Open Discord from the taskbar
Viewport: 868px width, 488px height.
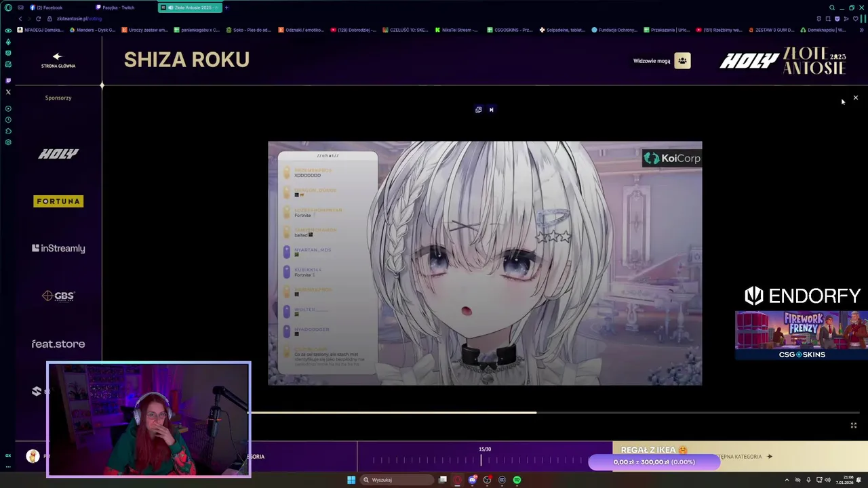tap(473, 480)
